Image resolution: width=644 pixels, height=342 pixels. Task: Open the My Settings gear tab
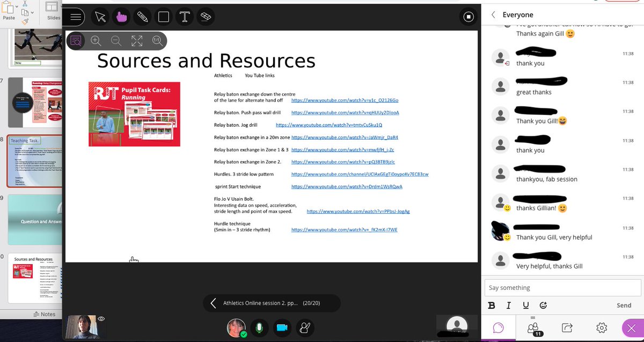(602, 328)
